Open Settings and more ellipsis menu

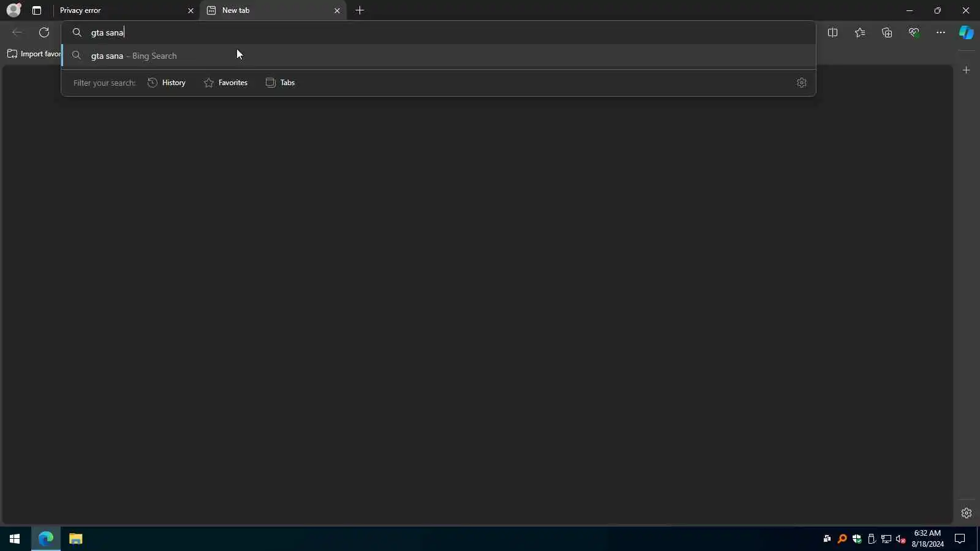click(x=941, y=32)
